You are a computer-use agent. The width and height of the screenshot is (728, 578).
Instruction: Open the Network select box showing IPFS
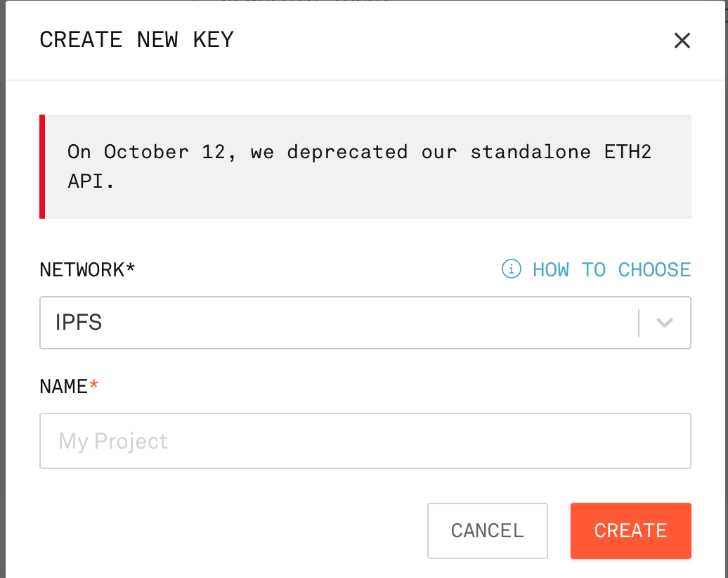point(365,323)
